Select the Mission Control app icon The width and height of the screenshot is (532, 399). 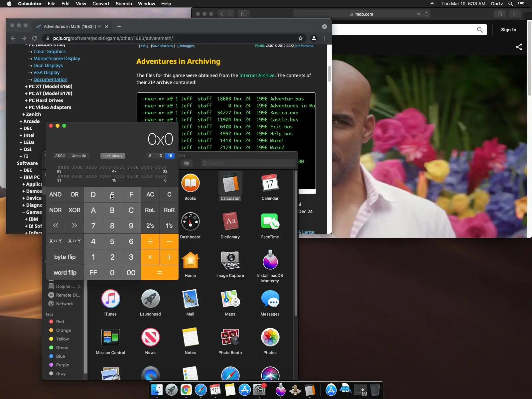[x=110, y=337]
